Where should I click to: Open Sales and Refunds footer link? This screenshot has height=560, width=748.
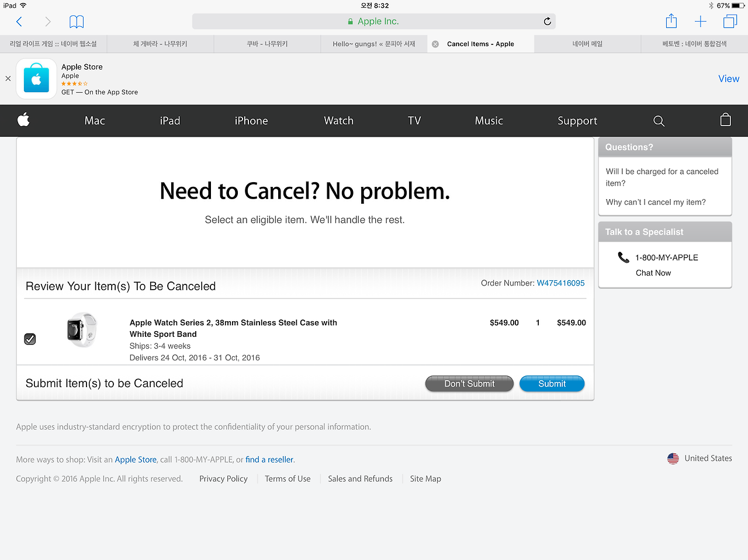360,479
